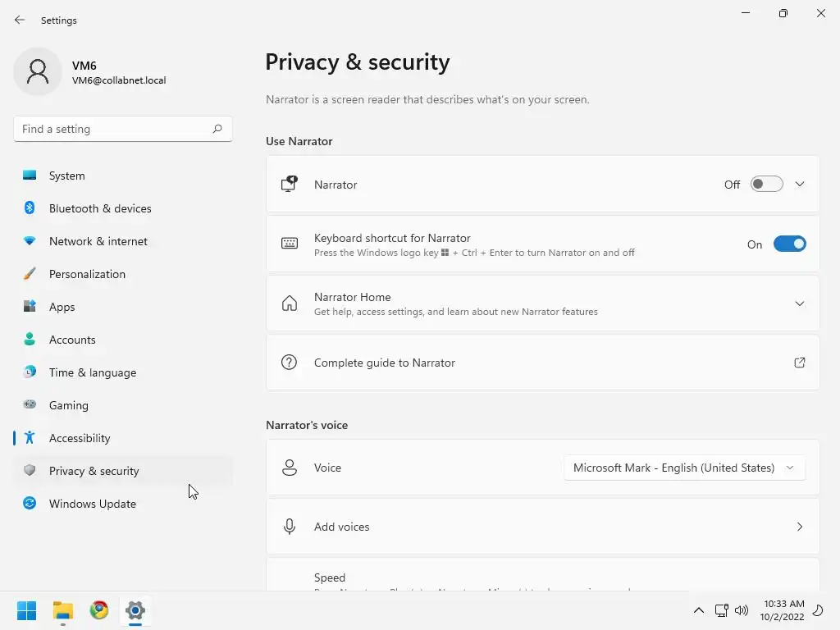The height and width of the screenshot is (630, 840).
Task: Click the Windows Update sidebar icon
Action: (x=30, y=504)
